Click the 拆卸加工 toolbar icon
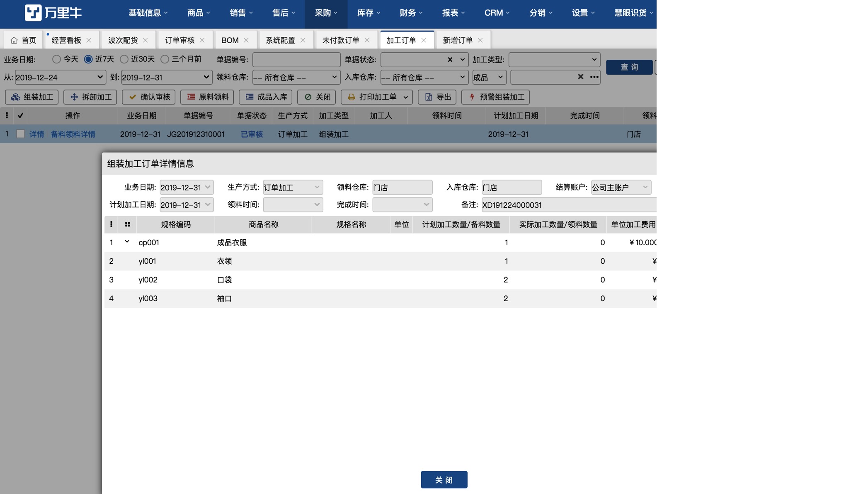Viewport: 868px width, 494px height. [74, 97]
